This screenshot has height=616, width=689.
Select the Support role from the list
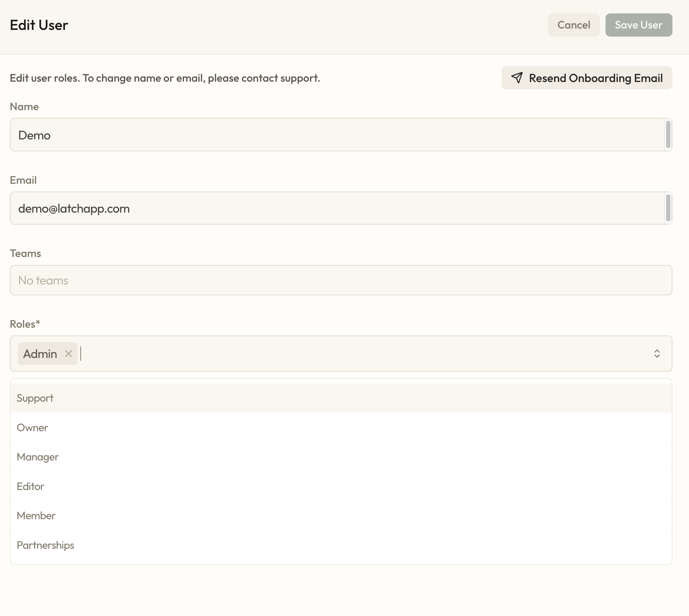35,398
